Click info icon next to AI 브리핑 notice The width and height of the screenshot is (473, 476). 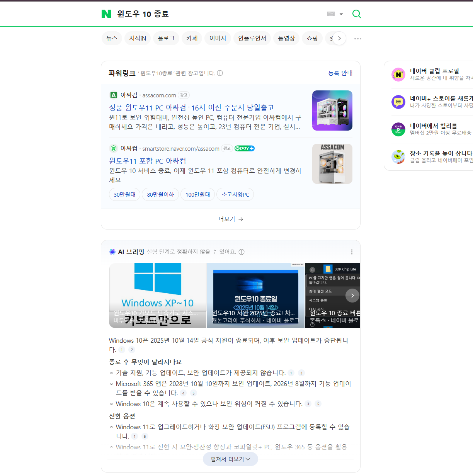coord(242,252)
